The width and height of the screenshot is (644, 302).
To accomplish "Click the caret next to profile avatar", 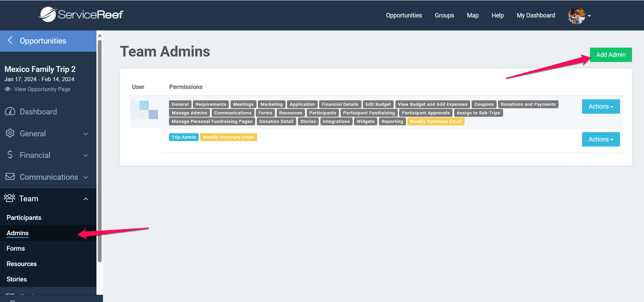I will [x=589, y=16].
